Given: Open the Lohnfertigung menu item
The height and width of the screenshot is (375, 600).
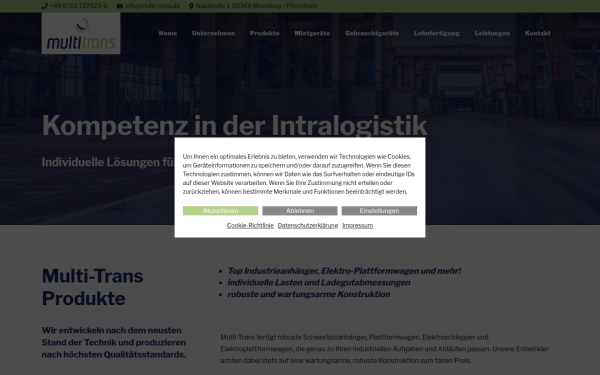Looking at the screenshot, I should [x=437, y=33].
